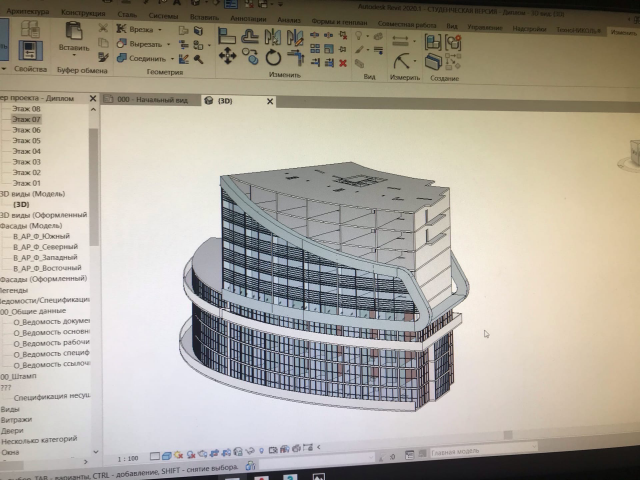Viewport: 640px width, 480px height.
Task: Open the photo app icon in Windows taskbar
Action: coord(318,476)
